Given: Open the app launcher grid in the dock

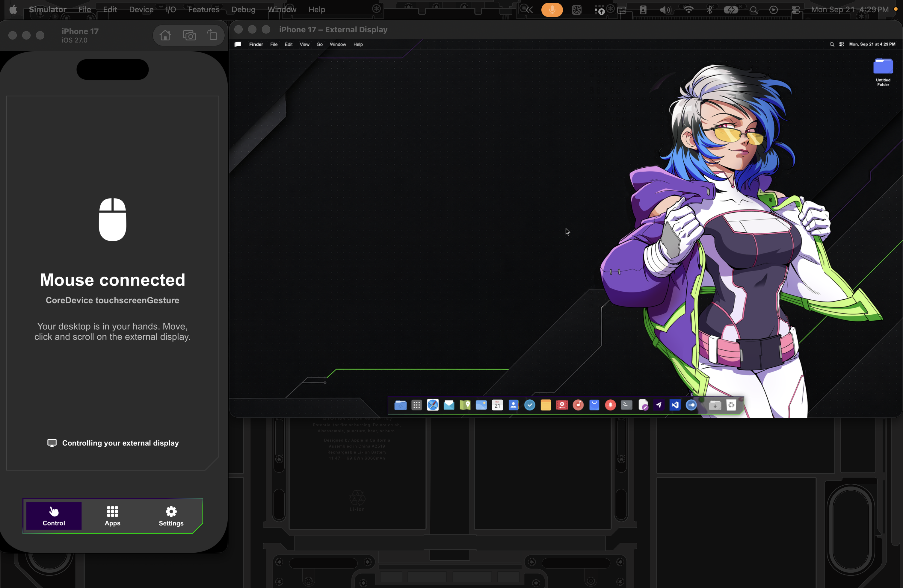Looking at the screenshot, I should [x=416, y=405].
